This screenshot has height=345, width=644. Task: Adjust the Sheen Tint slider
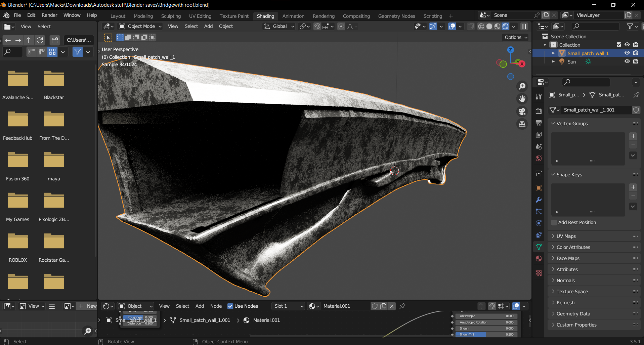[x=486, y=335]
